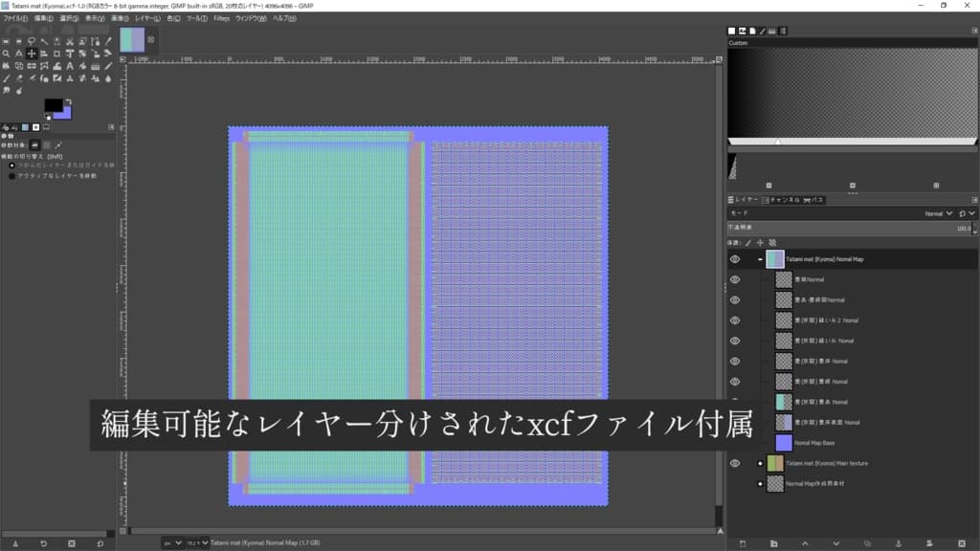Select the Fuzzy Select tool
This screenshot has width=980, height=551.
pos(45,41)
